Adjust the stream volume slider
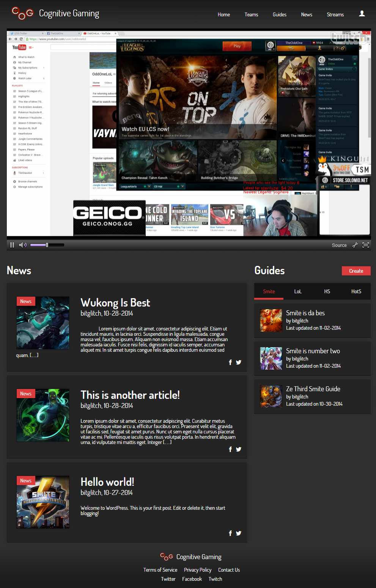 pos(47,245)
